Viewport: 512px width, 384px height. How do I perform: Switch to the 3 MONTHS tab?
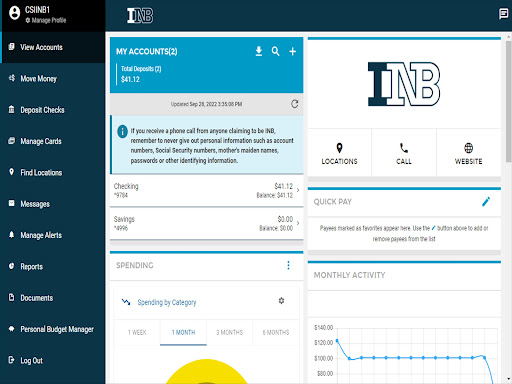[229, 332]
